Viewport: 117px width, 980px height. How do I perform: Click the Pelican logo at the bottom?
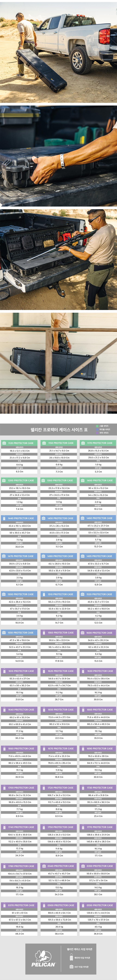click(43, 958)
